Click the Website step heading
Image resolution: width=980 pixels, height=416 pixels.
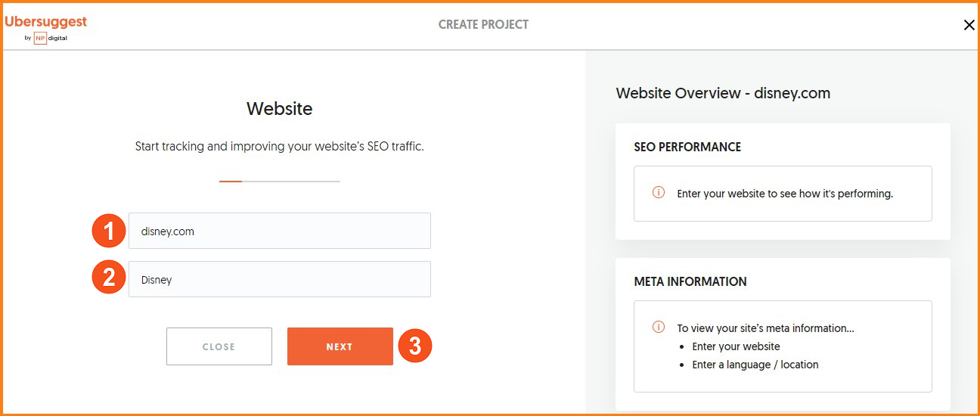pyautogui.click(x=280, y=109)
